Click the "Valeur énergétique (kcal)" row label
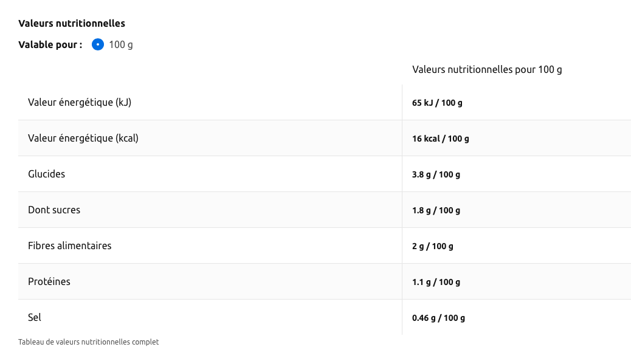This screenshot has width=631, height=364. coord(83,138)
